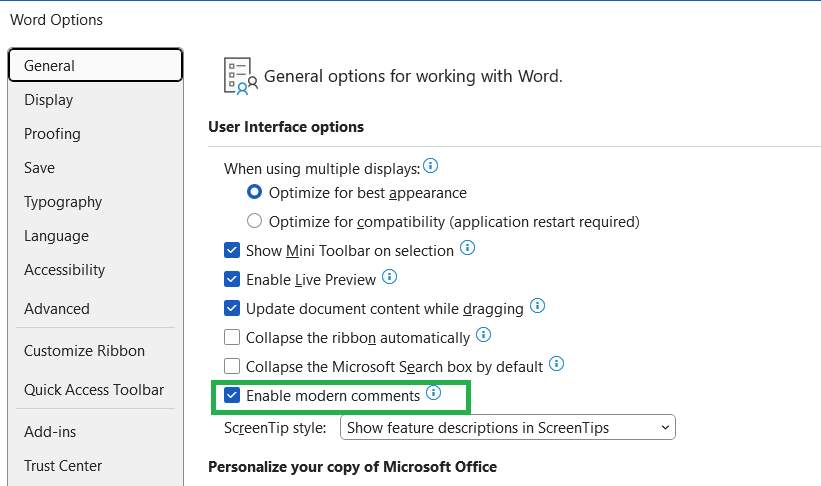Uncheck Enable modern comments
Screen dimensions: 821x486
pos(232,396)
